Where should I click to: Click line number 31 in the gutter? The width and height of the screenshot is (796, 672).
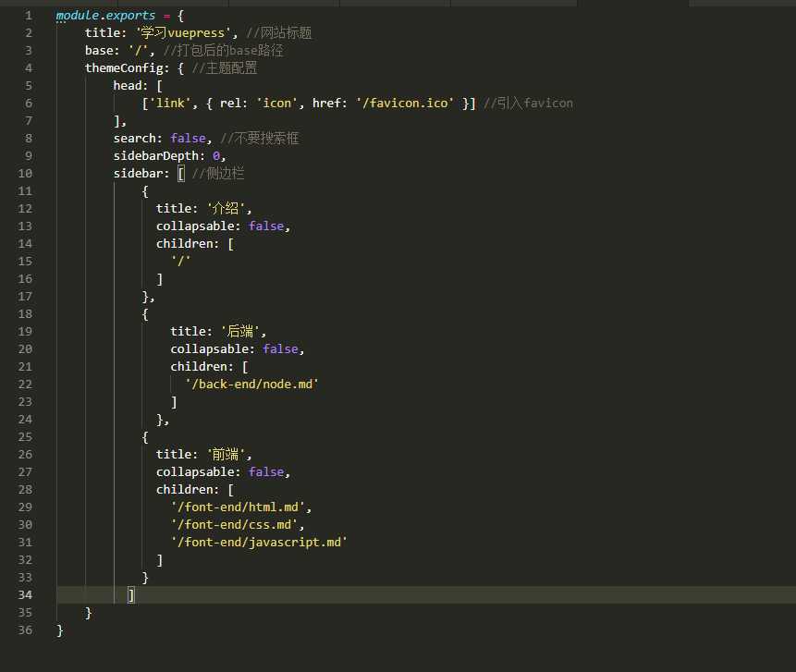25,543
